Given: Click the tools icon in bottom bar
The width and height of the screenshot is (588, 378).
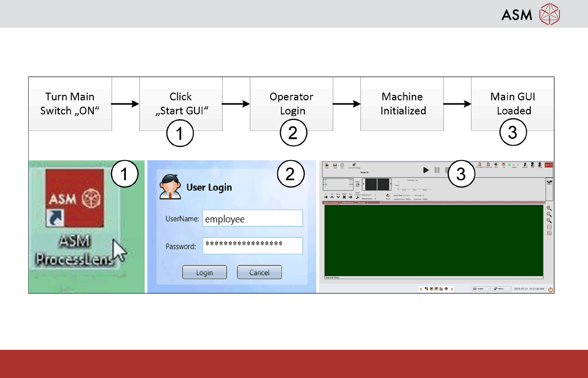Looking at the screenshot, I should tap(446, 289).
